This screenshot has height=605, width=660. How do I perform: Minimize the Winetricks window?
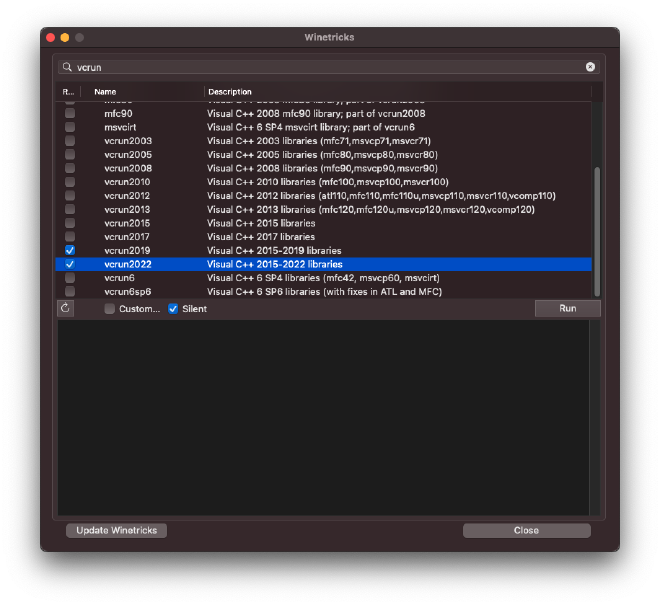(65, 37)
